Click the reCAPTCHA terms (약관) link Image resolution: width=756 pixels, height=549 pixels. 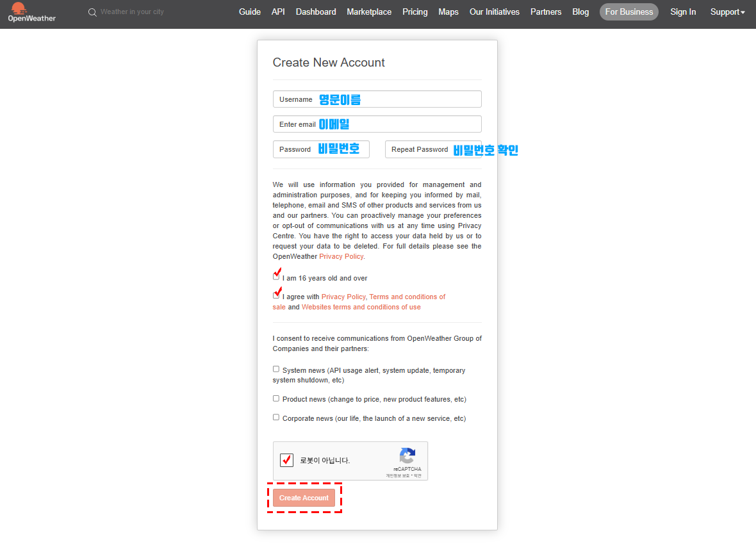(x=418, y=476)
